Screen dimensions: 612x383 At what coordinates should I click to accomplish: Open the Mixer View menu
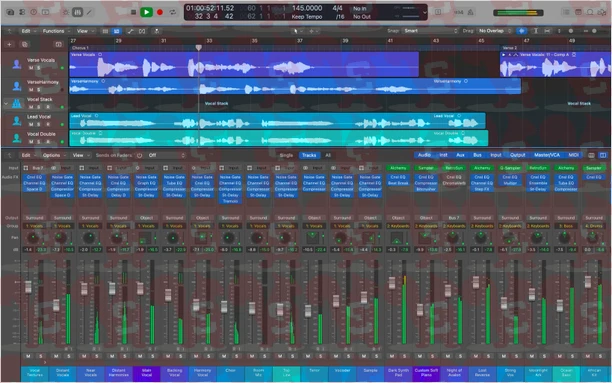tap(80, 155)
